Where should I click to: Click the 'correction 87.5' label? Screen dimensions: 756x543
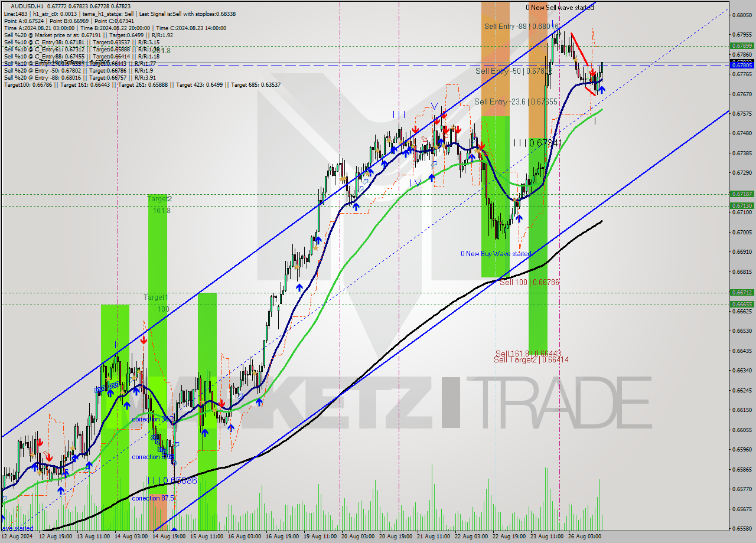tap(153, 498)
